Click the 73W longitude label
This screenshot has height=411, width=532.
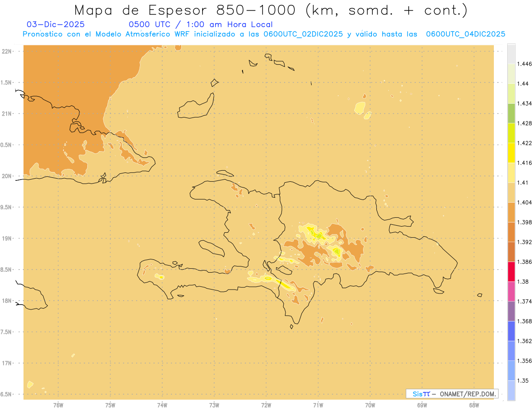click(x=214, y=405)
